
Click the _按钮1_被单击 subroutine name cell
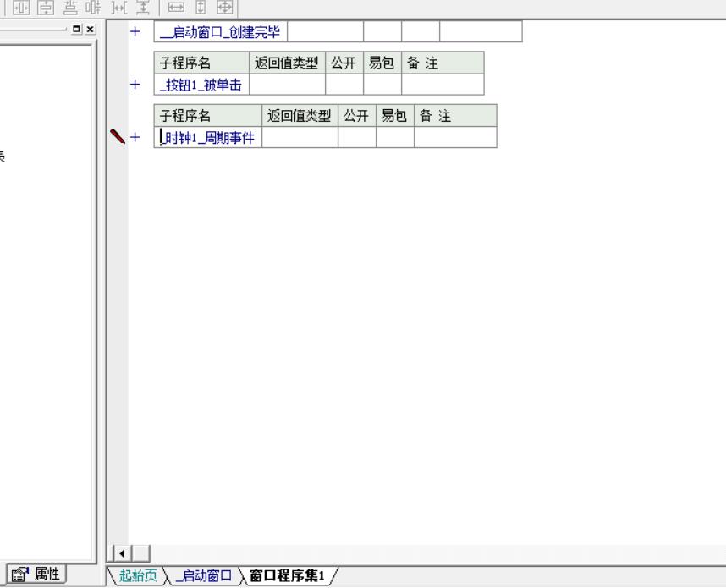click(201, 85)
